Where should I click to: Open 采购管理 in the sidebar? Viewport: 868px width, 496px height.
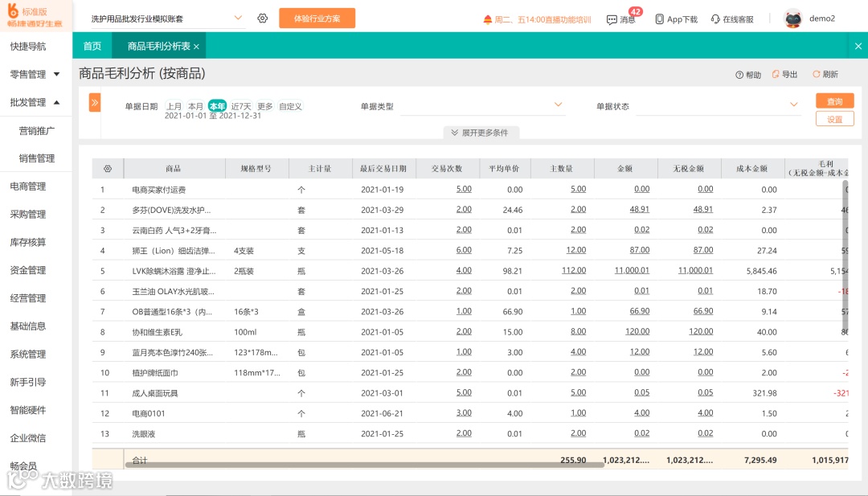28,214
